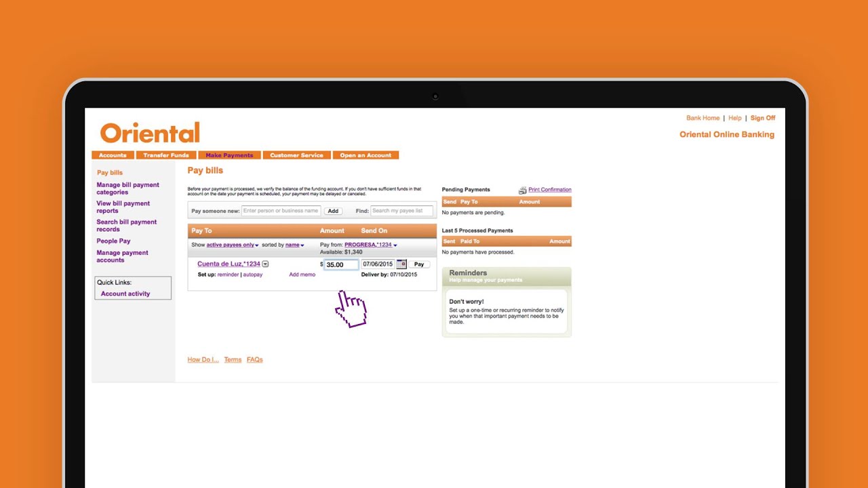Click the Print Confirmation link

click(550, 190)
